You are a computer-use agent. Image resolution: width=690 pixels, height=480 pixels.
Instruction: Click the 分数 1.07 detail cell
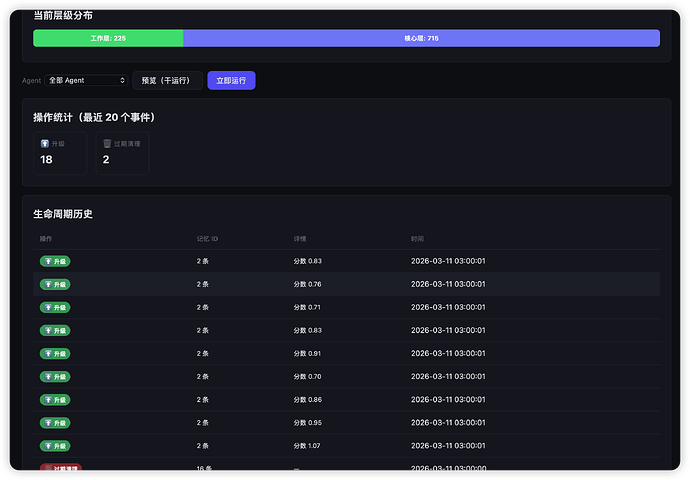click(307, 446)
